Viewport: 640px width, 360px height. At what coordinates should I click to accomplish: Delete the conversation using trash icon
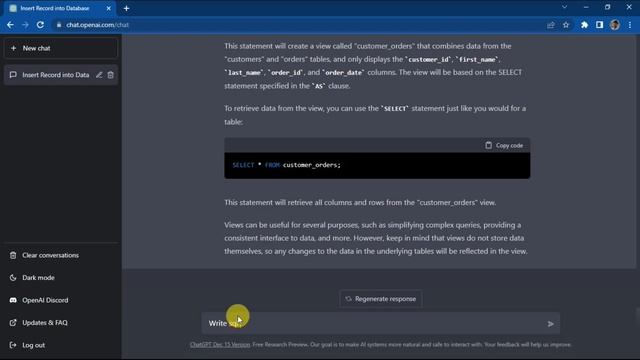point(111,75)
